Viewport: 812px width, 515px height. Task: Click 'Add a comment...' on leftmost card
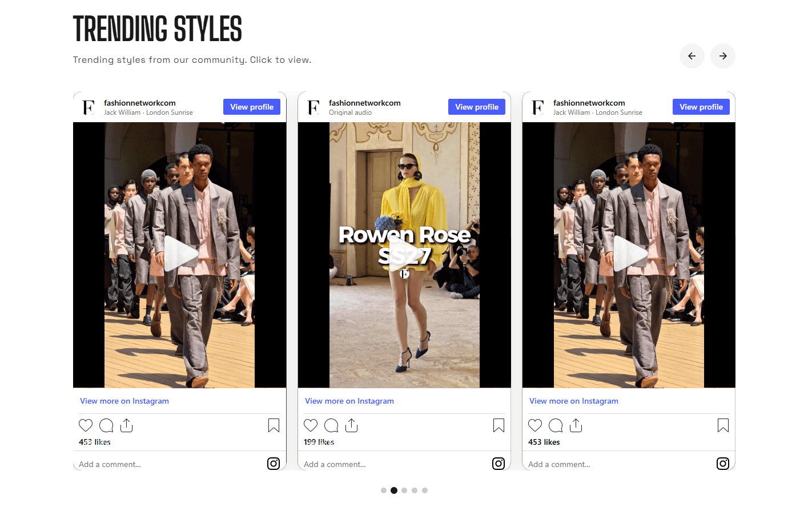(110, 464)
